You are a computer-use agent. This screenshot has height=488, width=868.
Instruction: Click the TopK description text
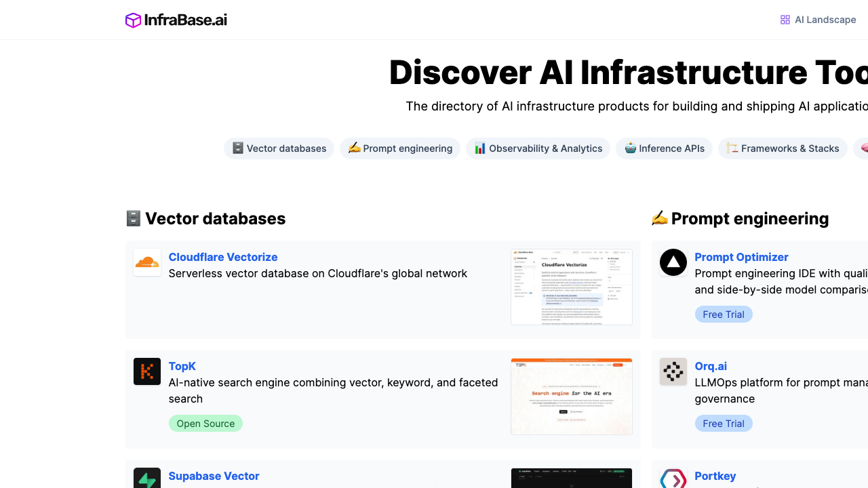[334, 390]
